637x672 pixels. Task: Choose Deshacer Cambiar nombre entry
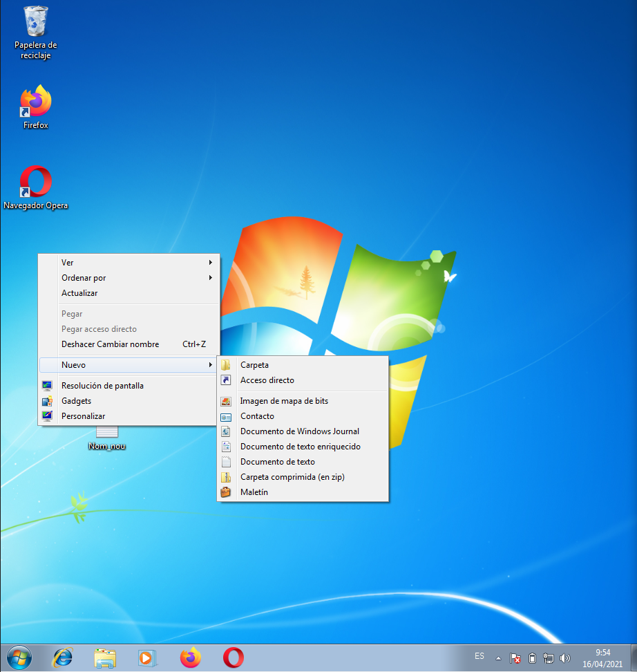pos(129,344)
